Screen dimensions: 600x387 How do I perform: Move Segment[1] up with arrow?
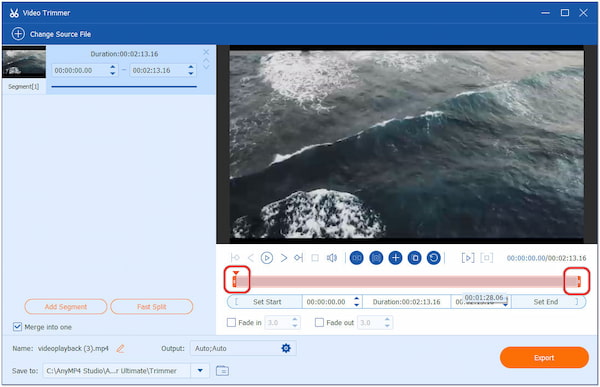(x=206, y=60)
